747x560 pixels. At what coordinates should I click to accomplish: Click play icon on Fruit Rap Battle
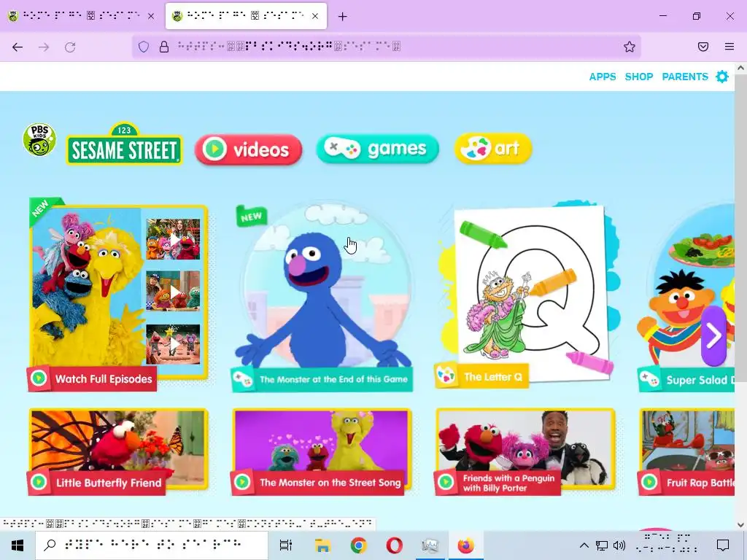click(649, 482)
